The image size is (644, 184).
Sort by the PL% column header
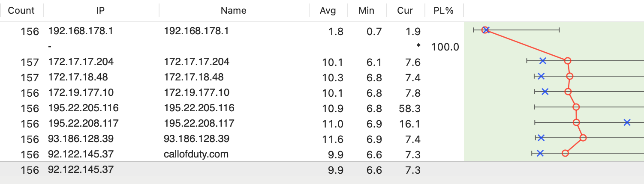click(x=444, y=10)
